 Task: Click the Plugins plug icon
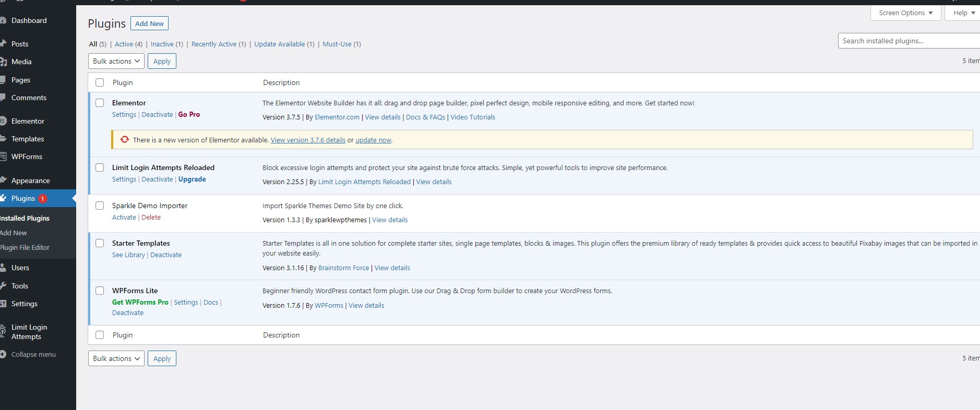pos(3,198)
